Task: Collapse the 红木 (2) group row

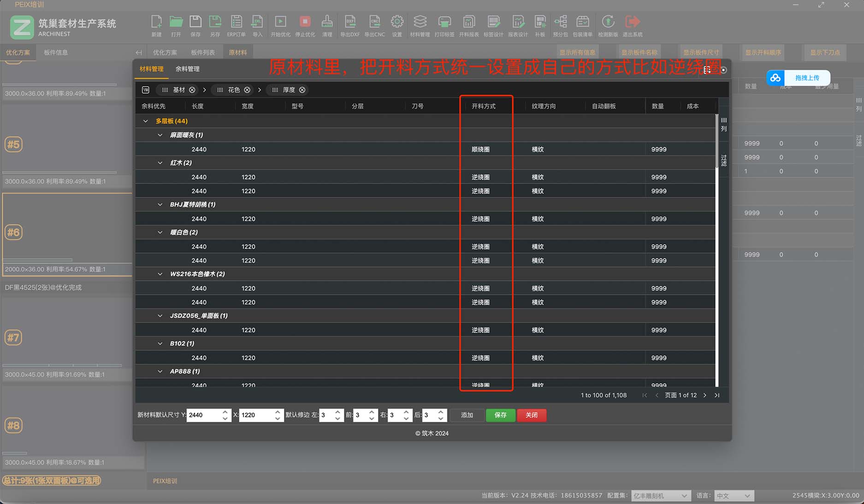Action: coord(160,163)
